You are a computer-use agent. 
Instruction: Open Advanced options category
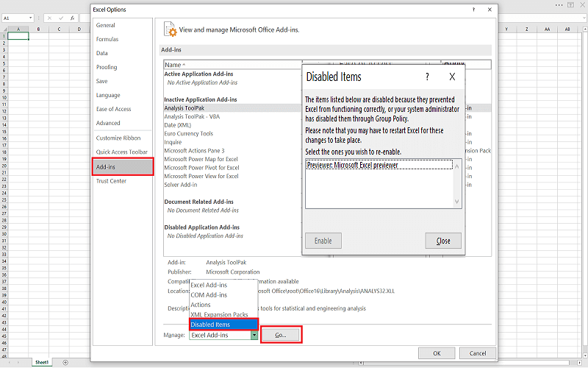tap(108, 123)
